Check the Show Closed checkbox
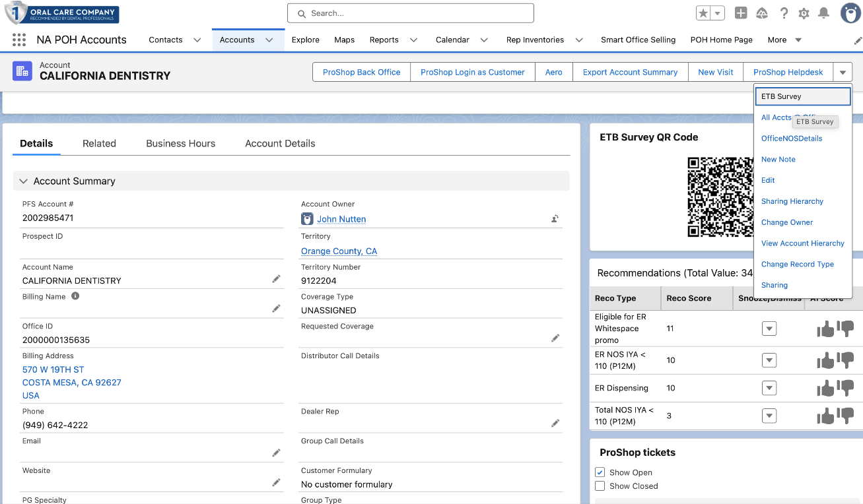 coord(600,486)
